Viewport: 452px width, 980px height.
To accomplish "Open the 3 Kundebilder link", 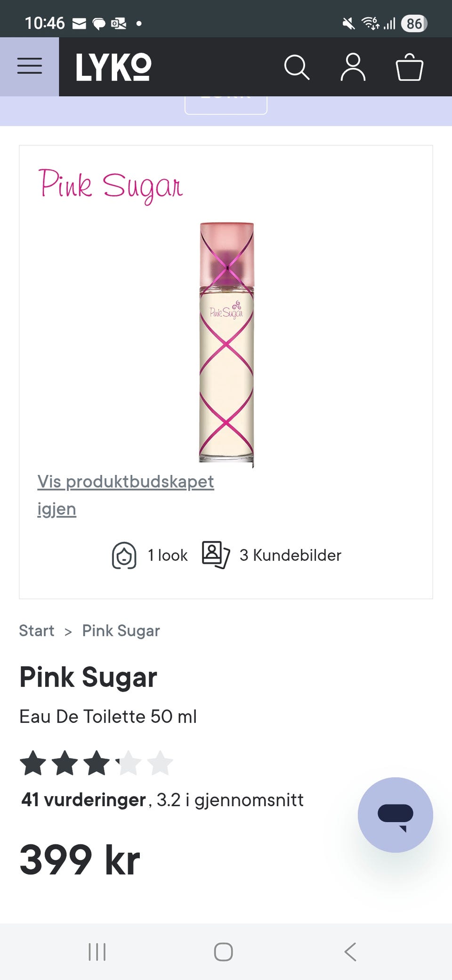I will pyautogui.click(x=290, y=555).
